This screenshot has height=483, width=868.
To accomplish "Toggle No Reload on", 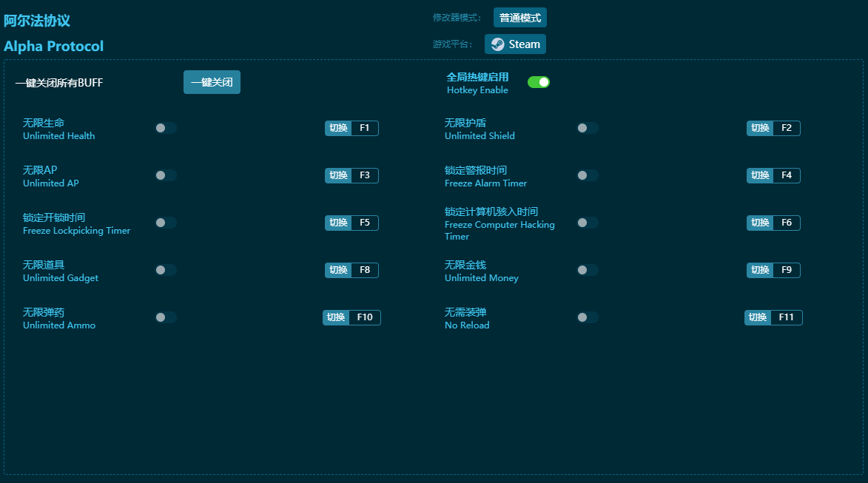I will click(588, 317).
